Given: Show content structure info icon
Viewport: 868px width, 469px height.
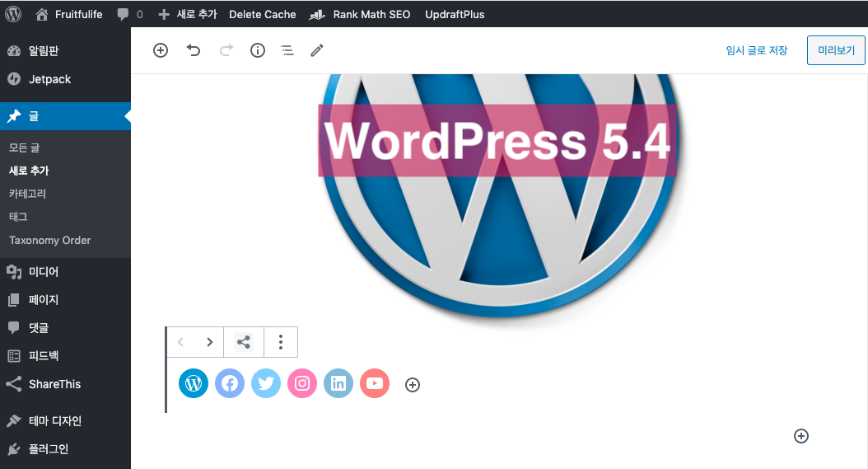Looking at the screenshot, I should point(258,50).
